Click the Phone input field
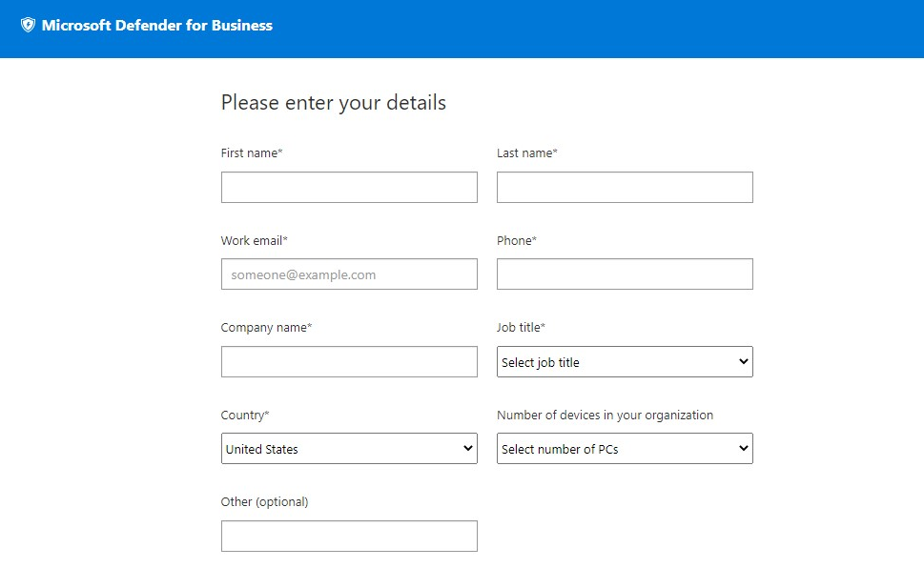Screen dimensions: 924x568 pyautogui.click(x=625, y=274)
